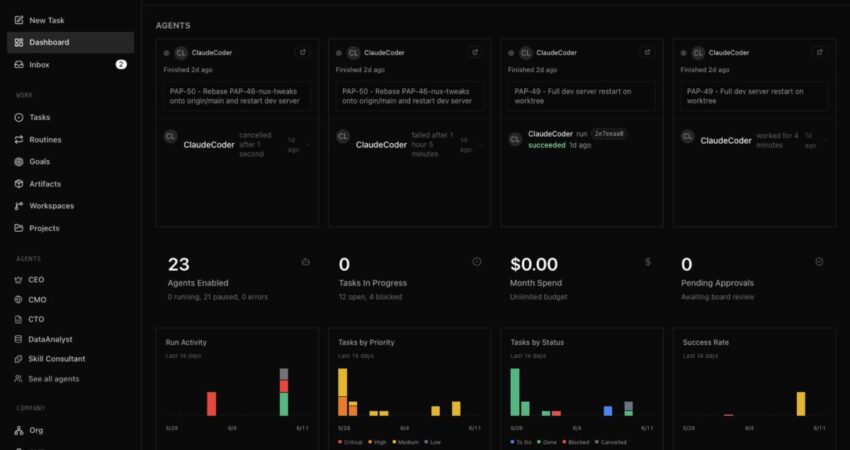The height and width of the screenshot is (450, 850).
Task: Click the Org chart icon in sidebar
Action: point(19,430)
